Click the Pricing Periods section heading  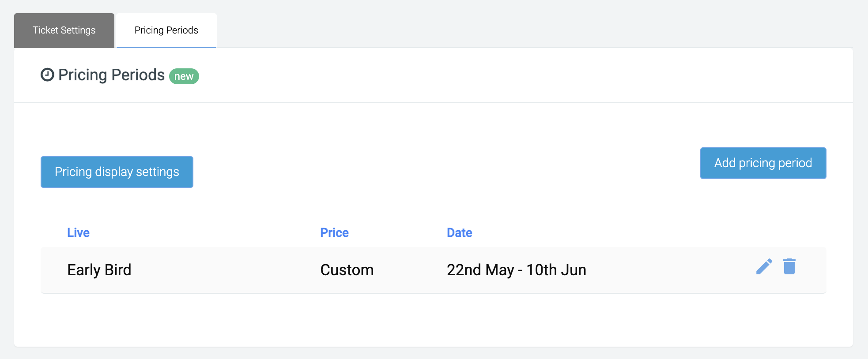click(111, 75)
